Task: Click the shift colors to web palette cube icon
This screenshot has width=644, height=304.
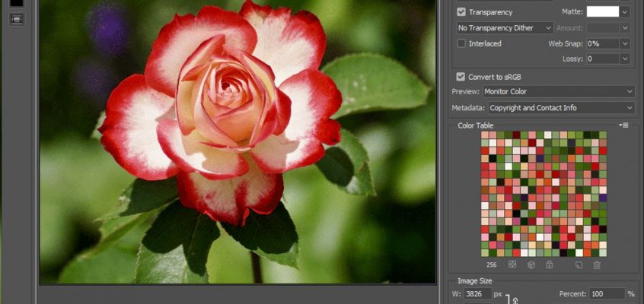Action: (531, 264)
